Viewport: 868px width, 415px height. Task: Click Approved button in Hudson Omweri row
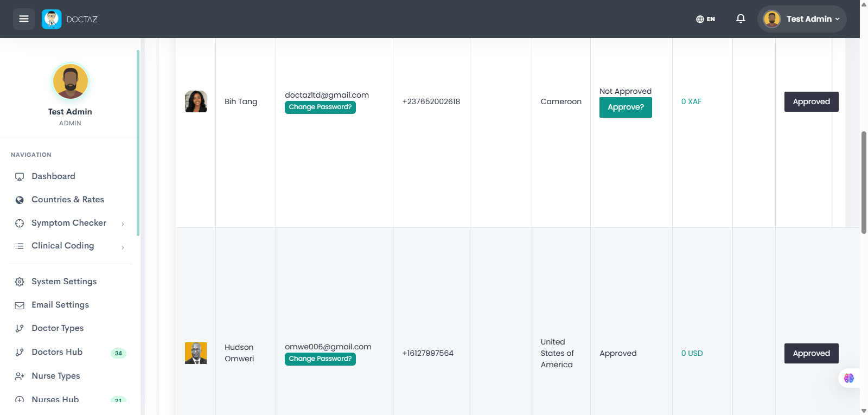(811, 353)
